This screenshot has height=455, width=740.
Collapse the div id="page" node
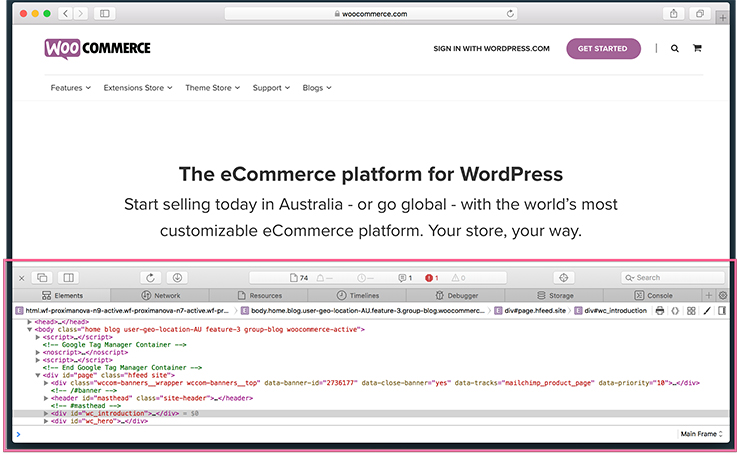click(38, 375)
